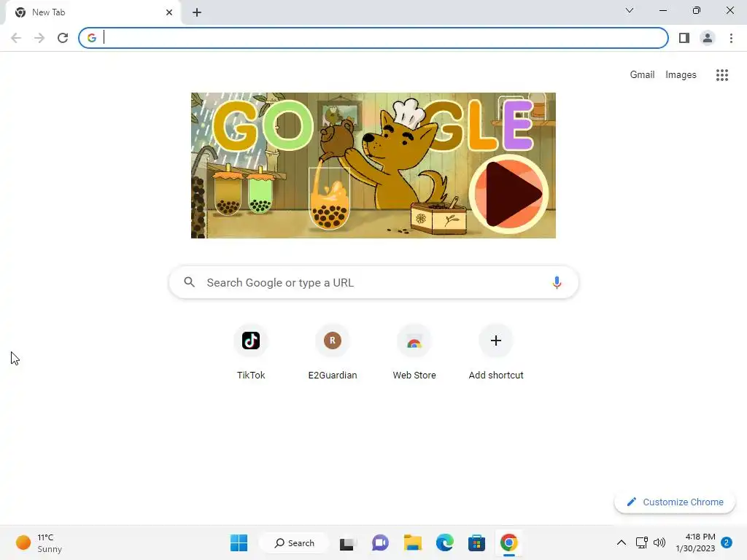
Task: Open the Chrome profile avatar menu
Action: pyautogui.click(x=708, y=38)
